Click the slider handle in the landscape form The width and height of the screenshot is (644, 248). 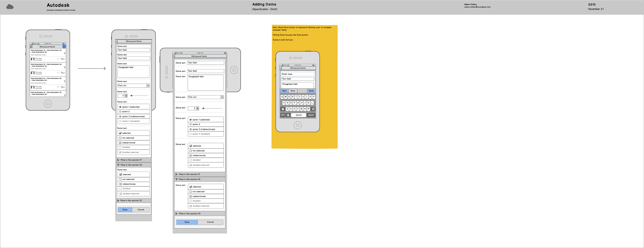(203, 108)
